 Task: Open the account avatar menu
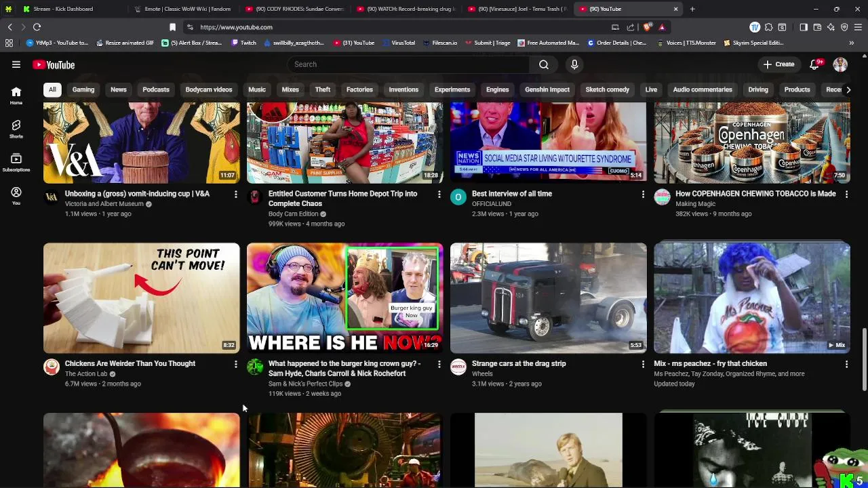coord(840,64)
